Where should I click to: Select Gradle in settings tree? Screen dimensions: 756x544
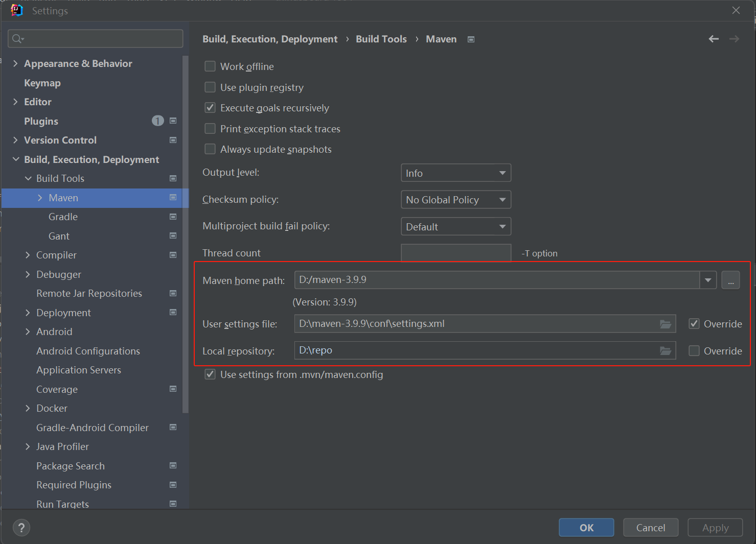pyautogui.click(x=63, y=217)
